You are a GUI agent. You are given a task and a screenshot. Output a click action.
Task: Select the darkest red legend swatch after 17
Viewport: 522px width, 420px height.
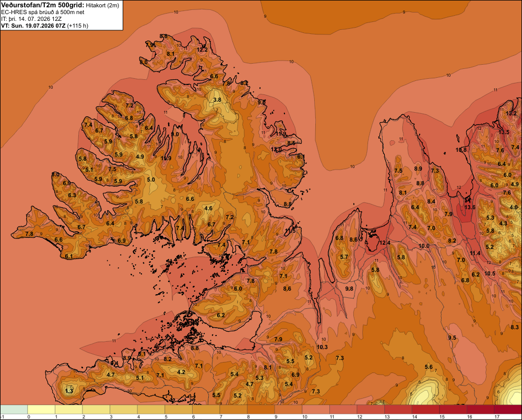pyautogui.click(x=508, y=410)
